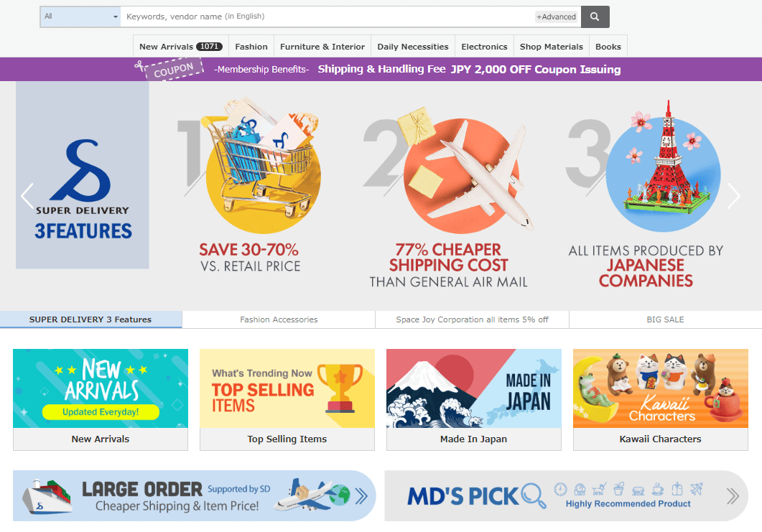Click the scissors coupon icon
The height and width of the screenshot is (532, 762).
tap(140, 65)
